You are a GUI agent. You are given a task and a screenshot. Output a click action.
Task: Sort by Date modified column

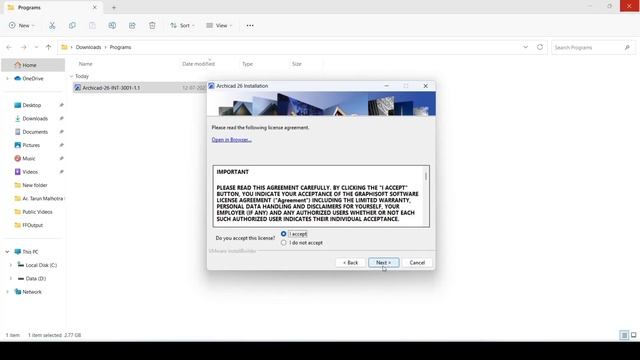[198, 64]
